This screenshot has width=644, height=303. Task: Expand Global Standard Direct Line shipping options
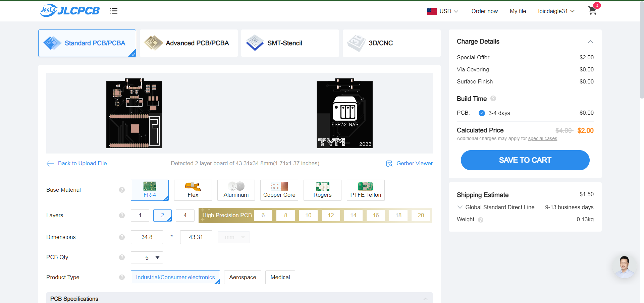pos(460,207)
